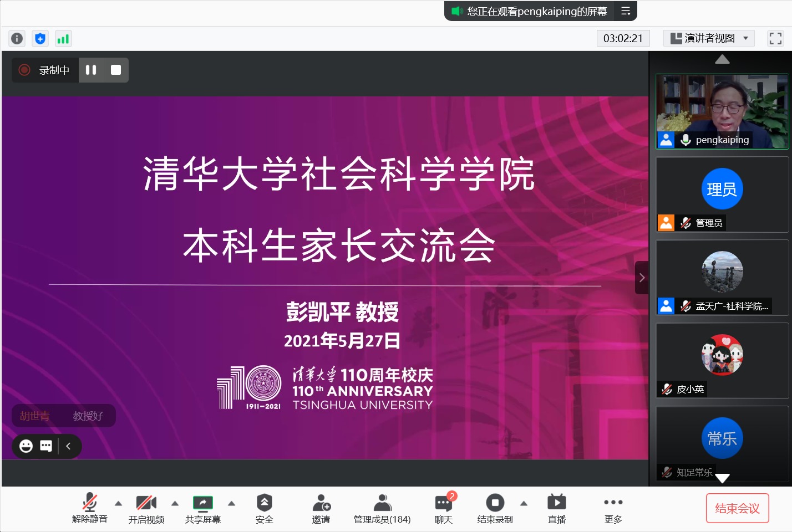
Task: Select the pengkaiping video thumbnail
Action: point(722,111)
